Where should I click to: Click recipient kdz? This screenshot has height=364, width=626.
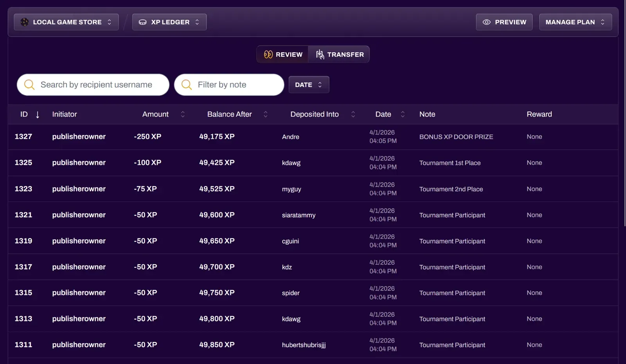pyautogui.click(x=287, y=267)
